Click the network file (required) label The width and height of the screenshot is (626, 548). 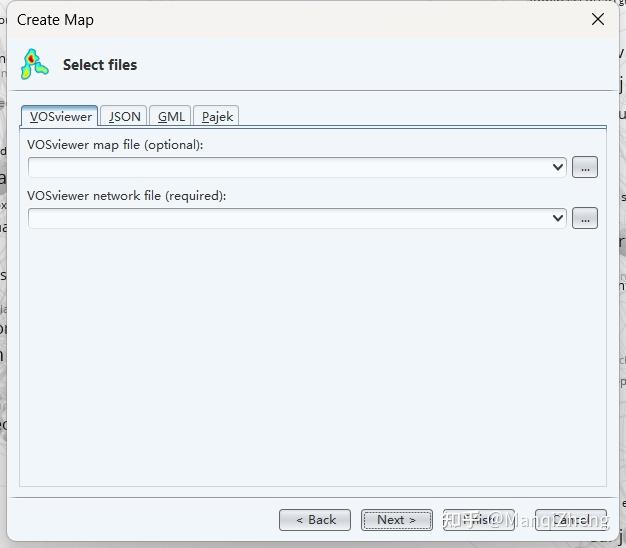tap(127, 196)
